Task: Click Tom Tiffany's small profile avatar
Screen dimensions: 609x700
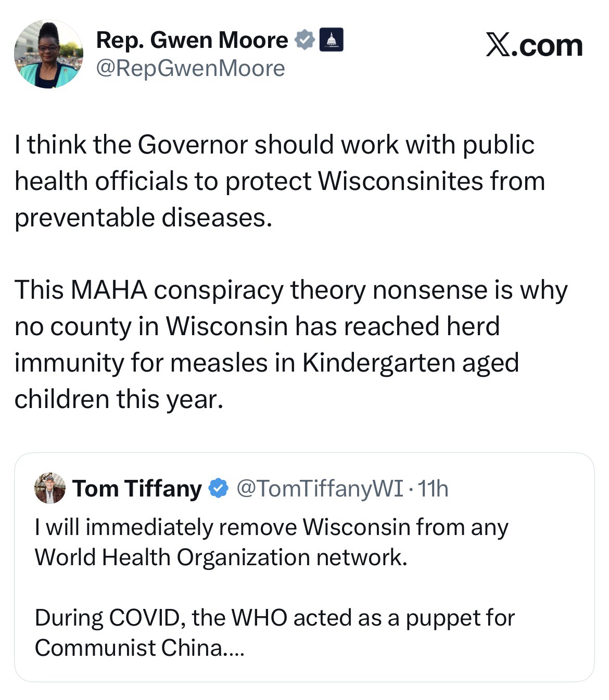Action: pyautogui.click(x=49, y=488)
